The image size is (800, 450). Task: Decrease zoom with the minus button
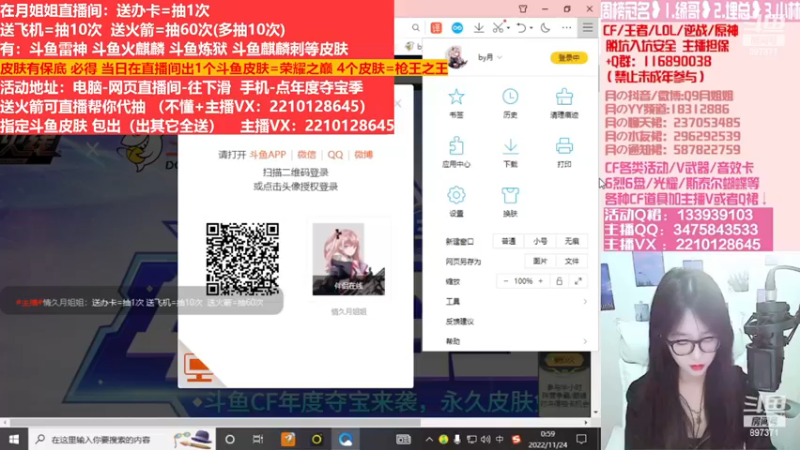coord(506,281)
